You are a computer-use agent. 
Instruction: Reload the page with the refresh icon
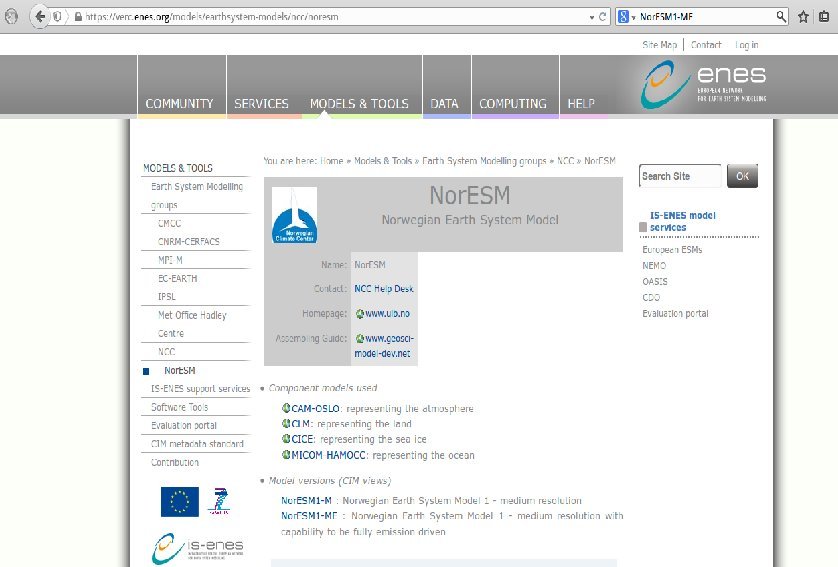602,17
